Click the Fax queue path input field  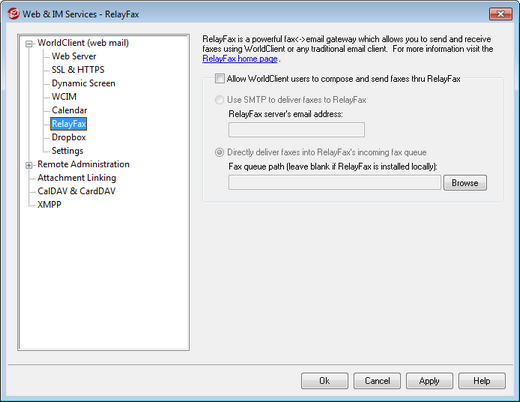[x=335, y=183]
